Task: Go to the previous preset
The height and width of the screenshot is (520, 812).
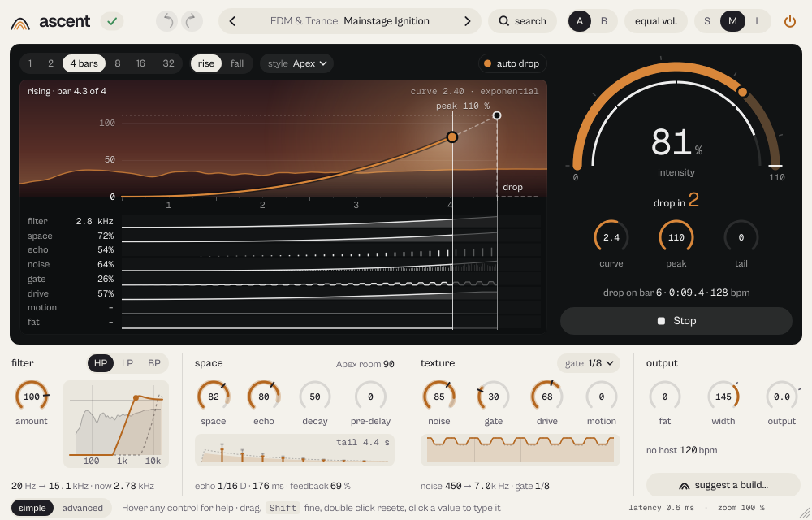Action: [x=232, y=21]
